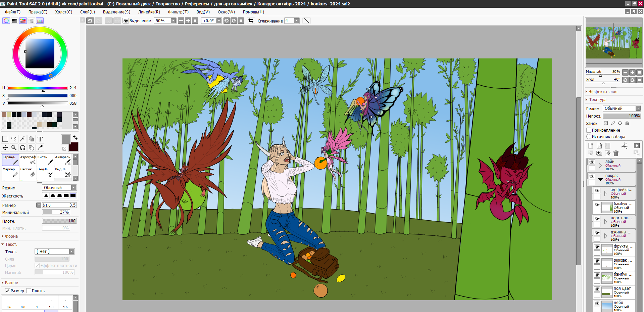
Task: Open the Слой menu
Action: point(87,12)
